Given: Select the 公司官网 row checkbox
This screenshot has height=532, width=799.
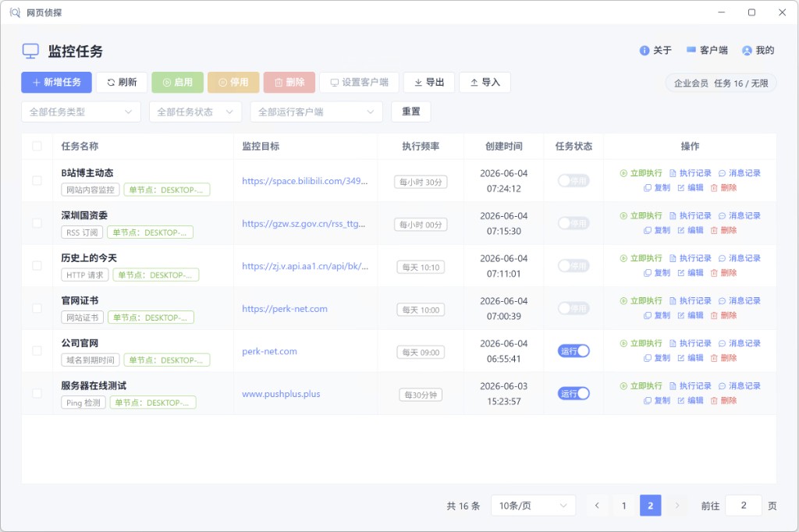Looking at the screenshot, I should tap(37, 351).
